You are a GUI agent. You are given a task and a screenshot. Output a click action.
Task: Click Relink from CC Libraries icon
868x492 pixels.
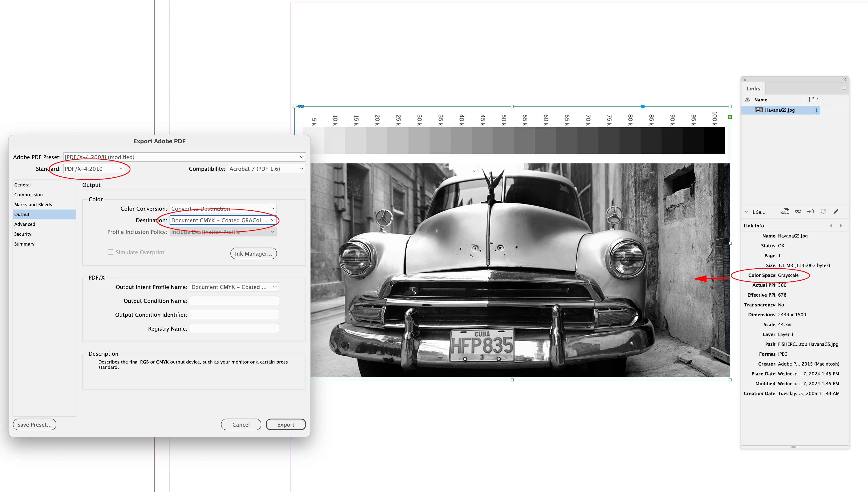785,212
